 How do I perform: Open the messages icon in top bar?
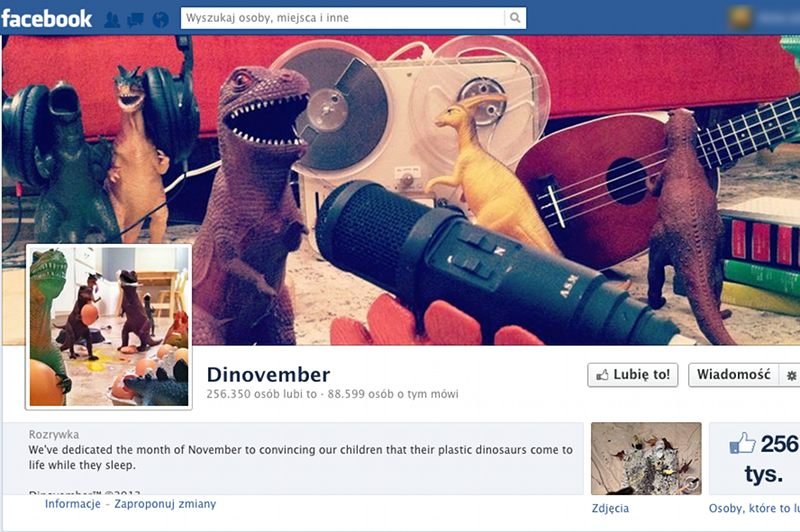[x=136, y=20]
